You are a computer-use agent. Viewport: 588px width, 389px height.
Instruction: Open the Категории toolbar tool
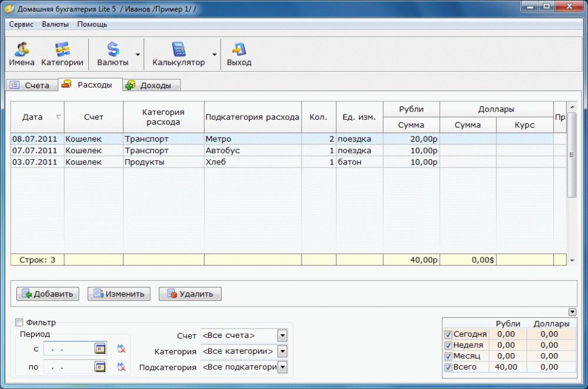tap(62, 53)
